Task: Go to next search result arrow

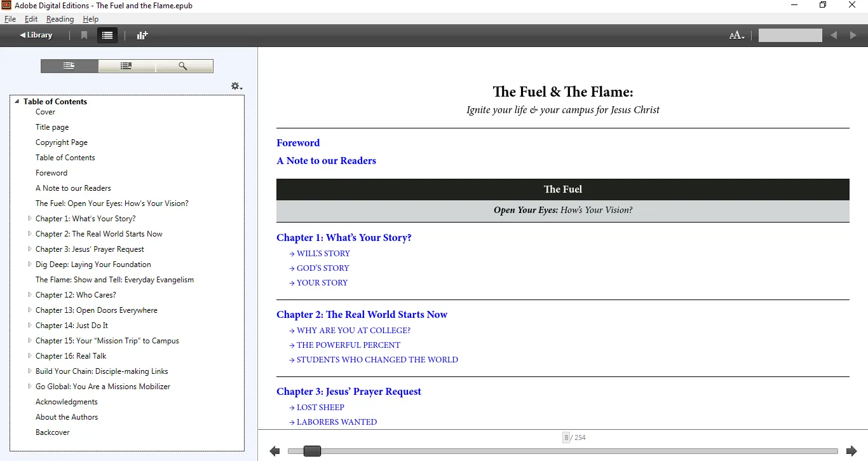Action: 853,36
